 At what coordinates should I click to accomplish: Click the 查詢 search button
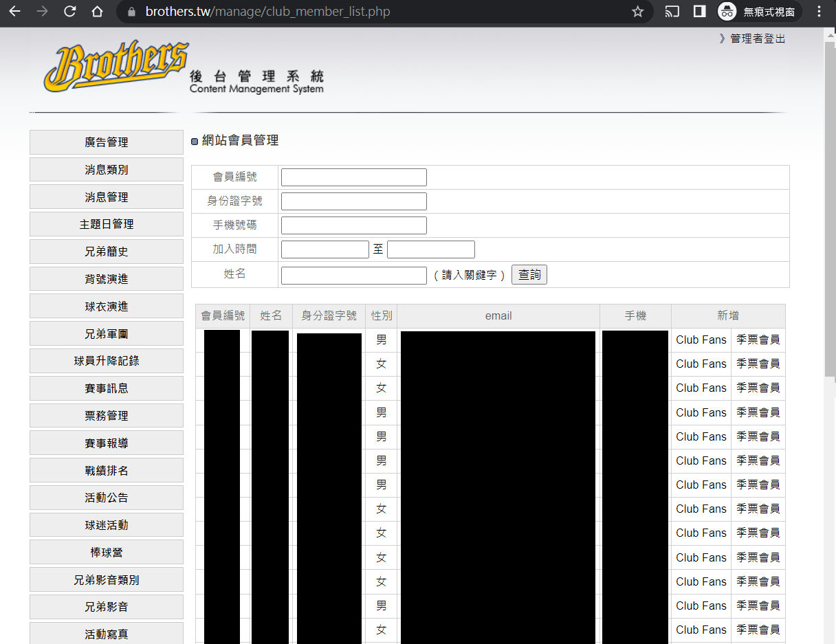click(529, 275)
